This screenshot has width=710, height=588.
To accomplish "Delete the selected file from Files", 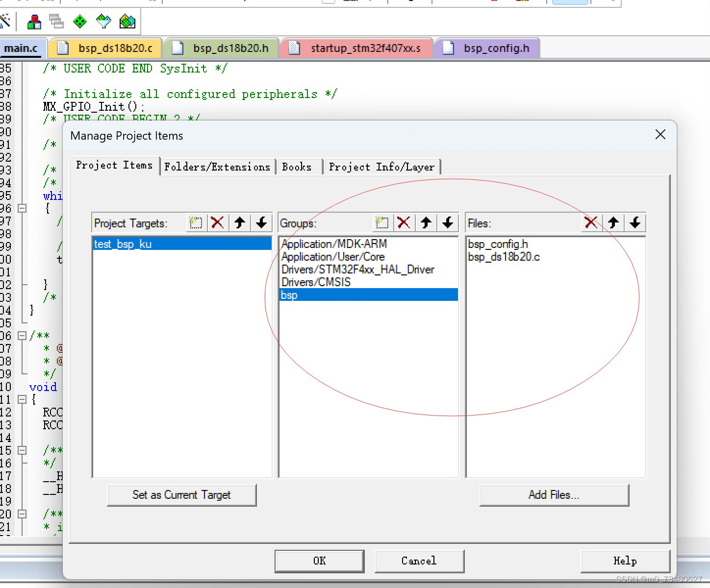I will click(x=591, y=223).
